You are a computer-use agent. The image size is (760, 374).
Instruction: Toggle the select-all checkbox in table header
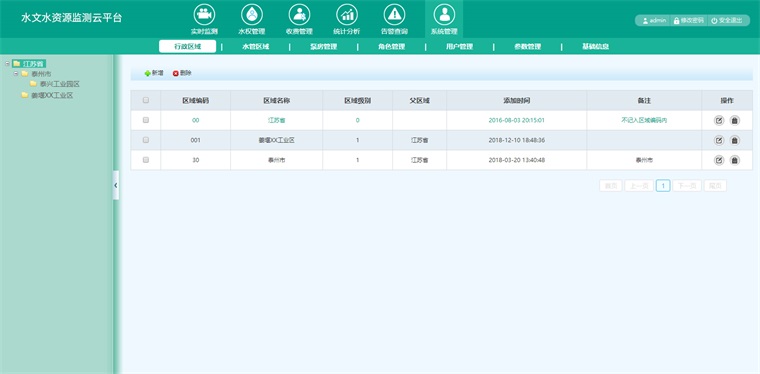click(x=146, y=100)
